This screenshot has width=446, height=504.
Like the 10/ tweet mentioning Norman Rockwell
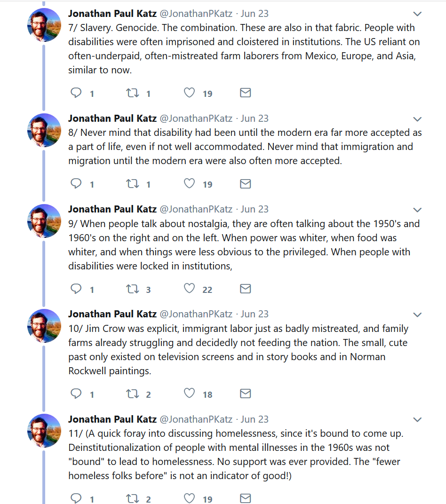tap(189, 394)
